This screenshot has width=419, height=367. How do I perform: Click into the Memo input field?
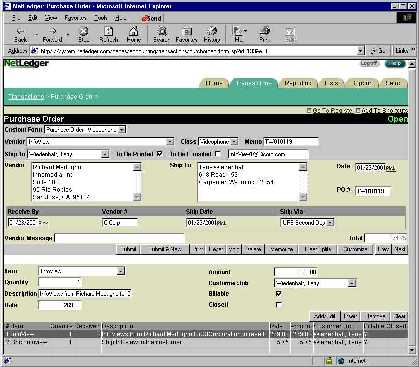[x=291, y=142]
